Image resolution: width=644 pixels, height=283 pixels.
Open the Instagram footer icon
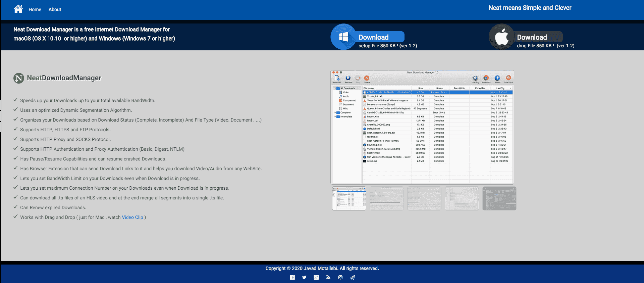pos(340,277)
